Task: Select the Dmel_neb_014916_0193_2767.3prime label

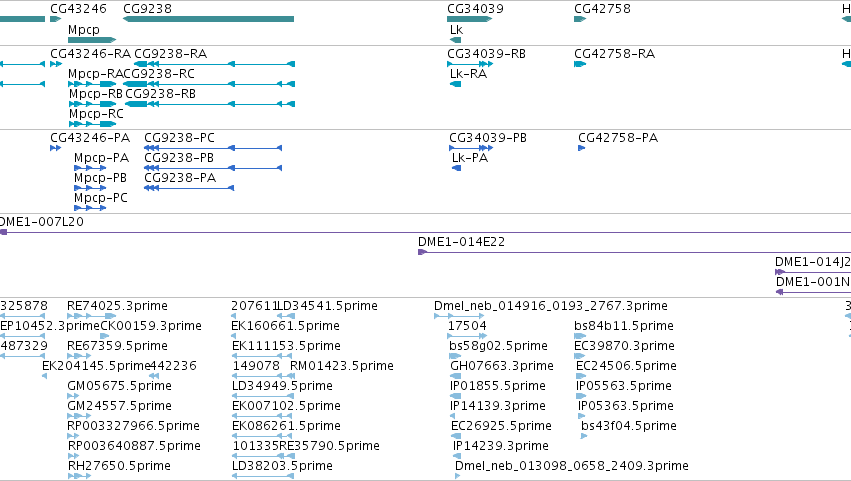Action: tap(551, 306)
